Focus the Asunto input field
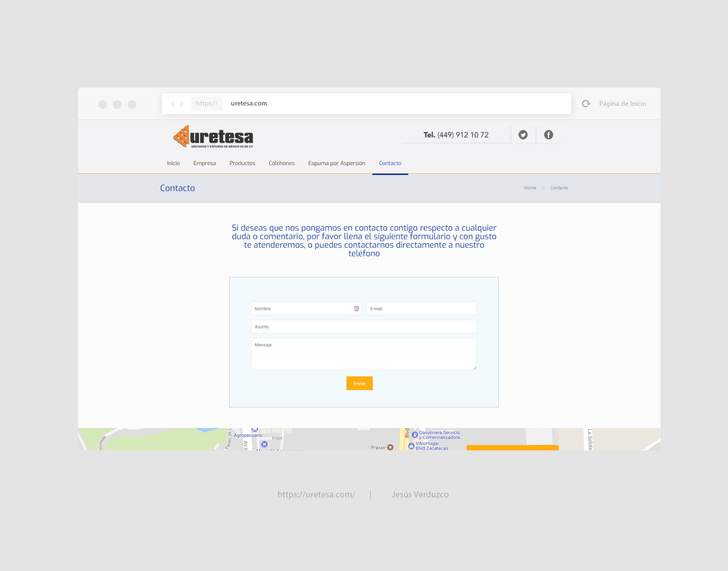The height and width of the screenshot is (571, 728). click(x=364, y=327)
